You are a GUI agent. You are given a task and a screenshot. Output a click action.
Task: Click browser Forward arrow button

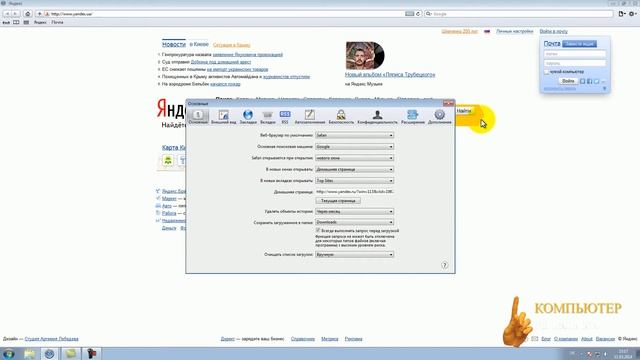click(x=15, y=14)
